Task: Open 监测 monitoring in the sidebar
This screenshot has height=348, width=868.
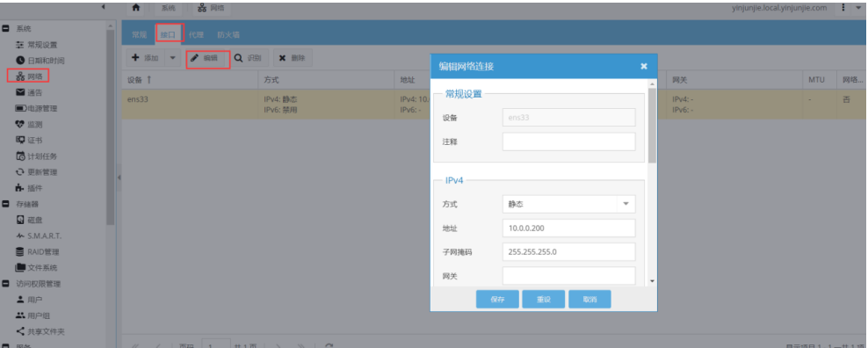Action: click(x=29, y=124)
